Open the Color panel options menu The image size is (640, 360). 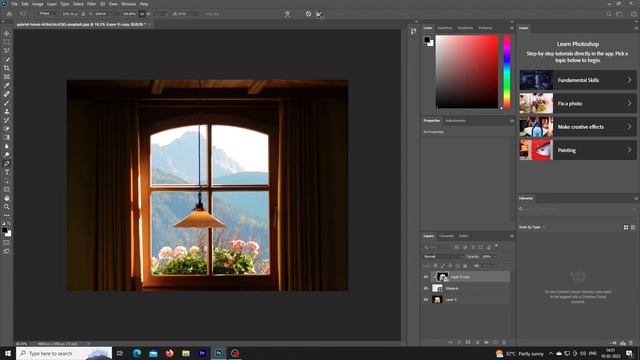tap(511, 28)
